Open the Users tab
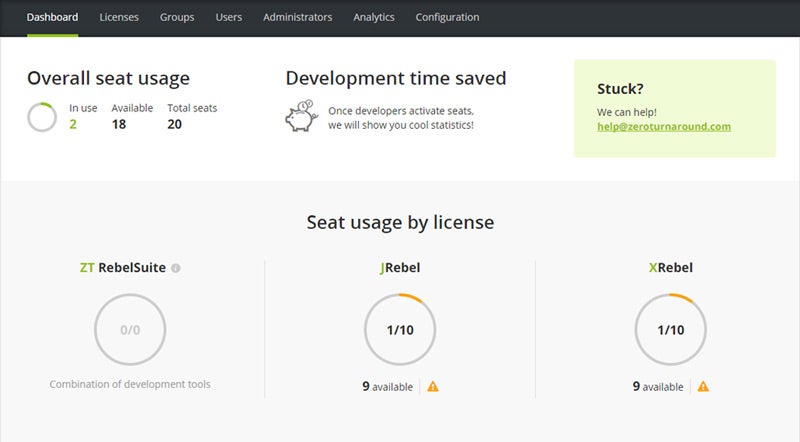Viewport: 800px width, 442px height. (229, 17)
